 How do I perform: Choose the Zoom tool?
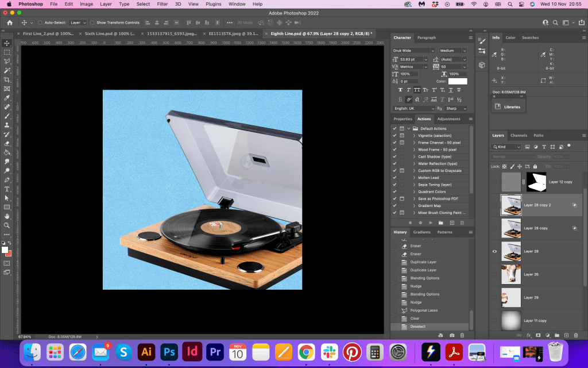7,225
